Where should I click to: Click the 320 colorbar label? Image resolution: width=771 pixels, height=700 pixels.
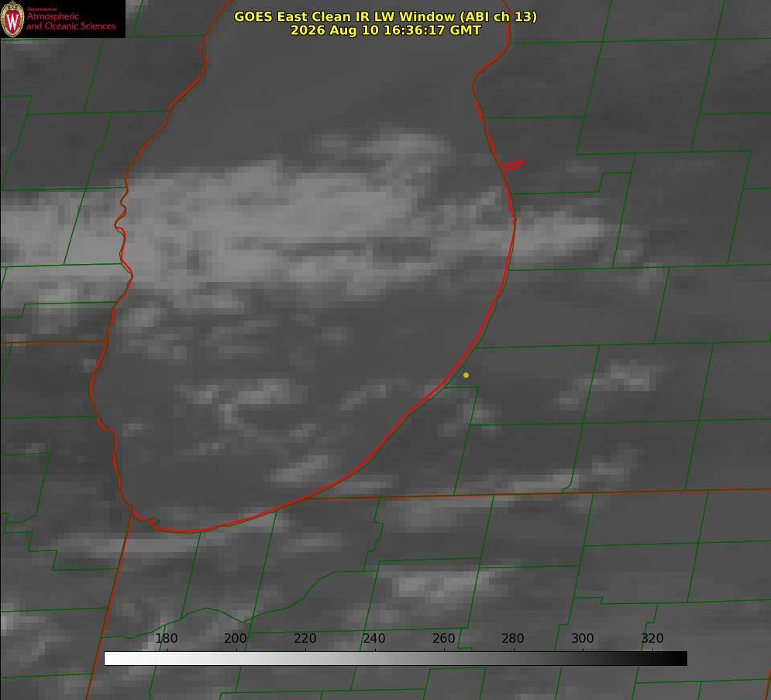tap(652, 638)
